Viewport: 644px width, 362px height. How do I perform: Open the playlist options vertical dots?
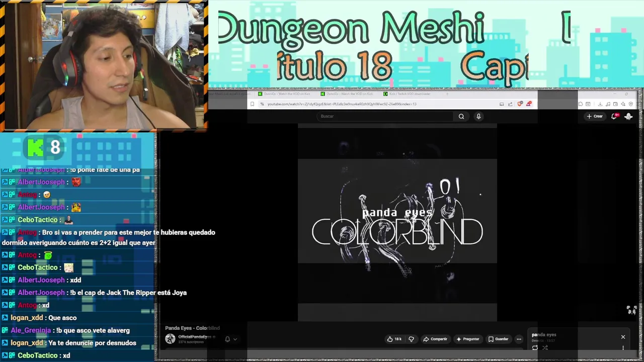[623, 347]
